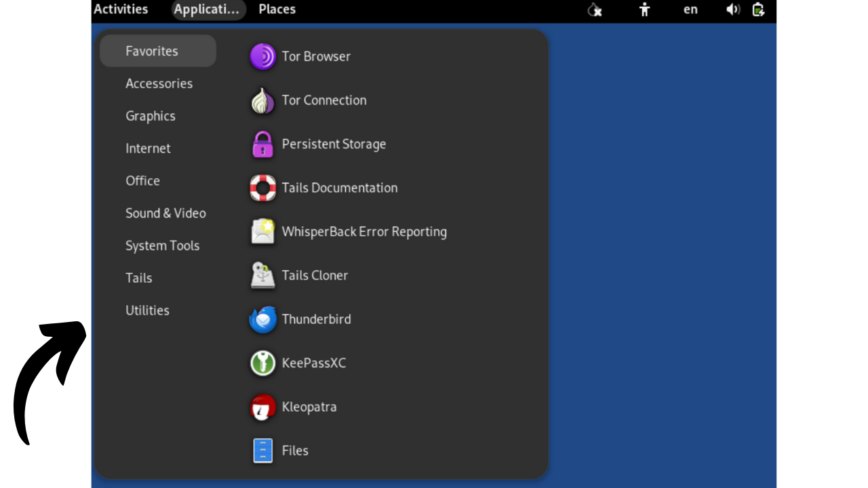Click the Tor Connection onion icon
This screenshot has height=488, width=868.
262,101
